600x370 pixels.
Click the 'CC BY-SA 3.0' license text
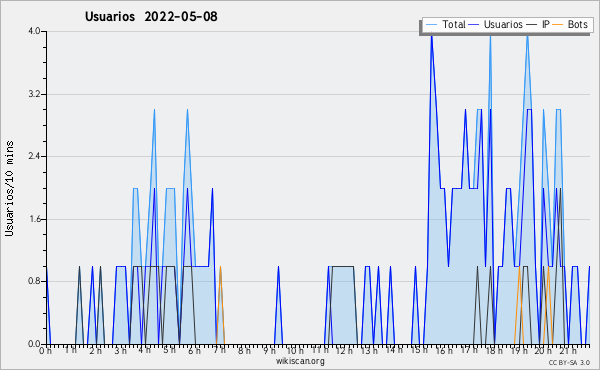(569, 362)
